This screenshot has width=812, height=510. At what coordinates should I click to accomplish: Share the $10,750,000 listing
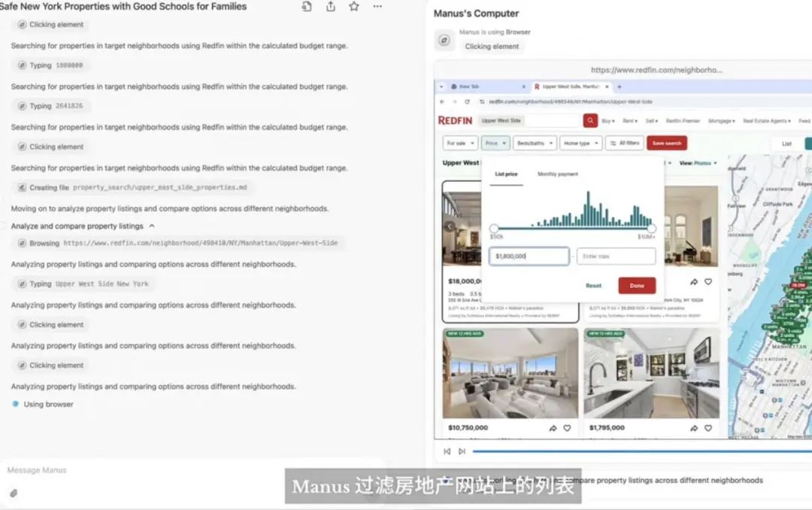[553, 428]
